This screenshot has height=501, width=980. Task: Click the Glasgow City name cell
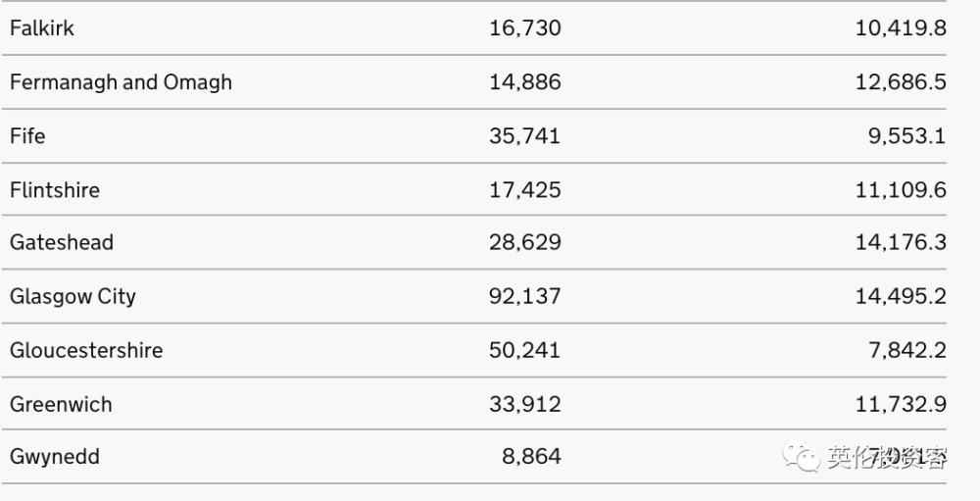[73, 296]
